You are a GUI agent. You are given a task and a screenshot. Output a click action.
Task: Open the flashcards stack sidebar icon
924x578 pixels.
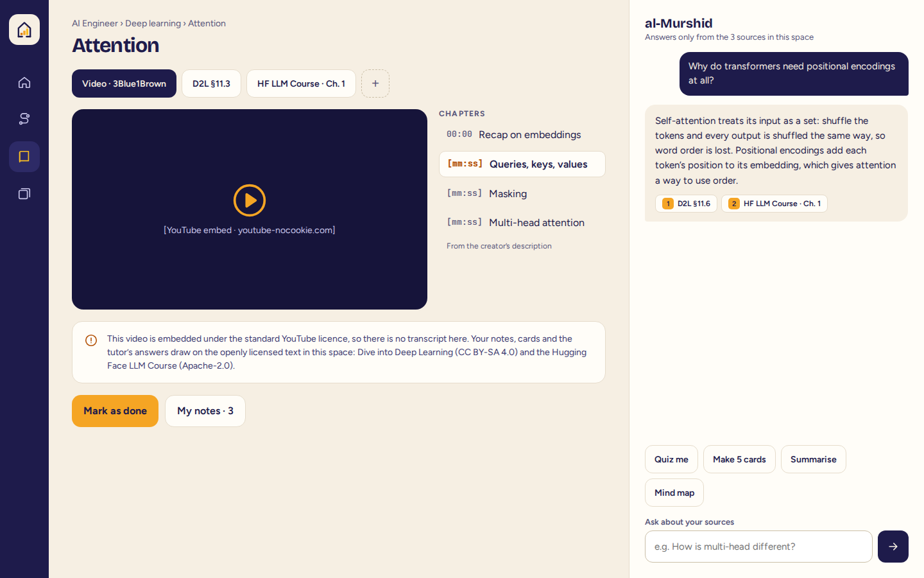pyautogui.click(x=24, y=193)
